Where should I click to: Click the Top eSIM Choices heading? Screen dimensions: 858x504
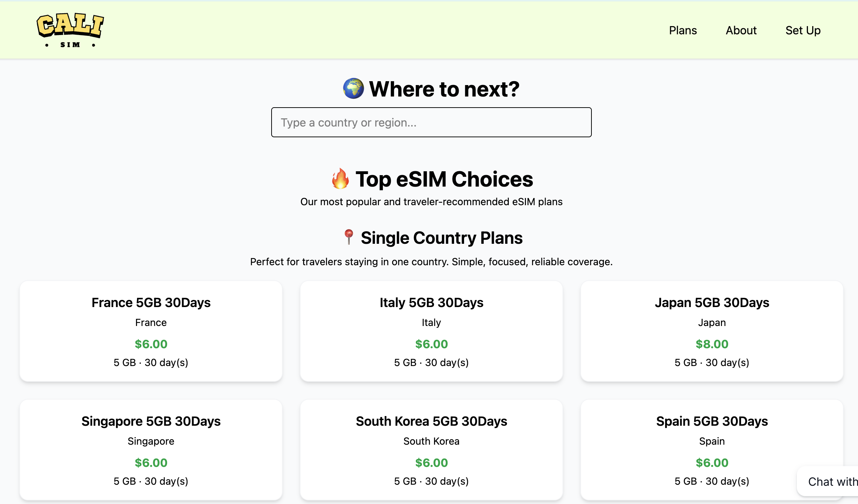coord(444,179)
